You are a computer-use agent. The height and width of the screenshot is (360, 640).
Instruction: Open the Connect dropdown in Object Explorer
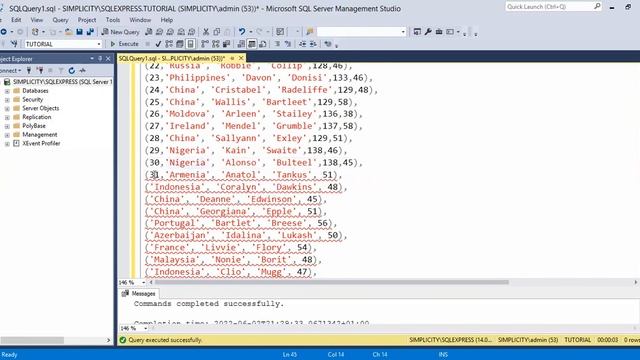click(x=10, y=71)
